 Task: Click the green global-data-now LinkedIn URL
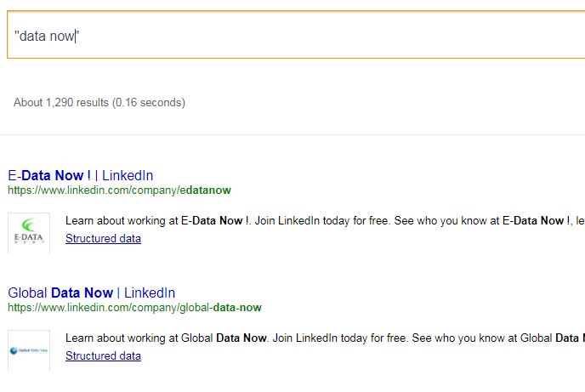[134, 307]
